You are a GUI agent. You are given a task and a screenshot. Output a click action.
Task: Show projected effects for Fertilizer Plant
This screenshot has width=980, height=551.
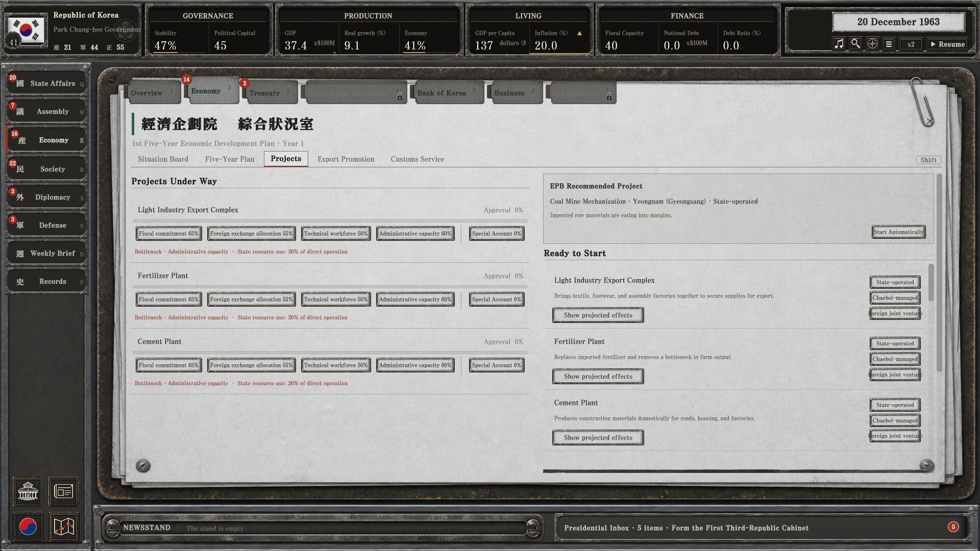click(x=598, y=377)
